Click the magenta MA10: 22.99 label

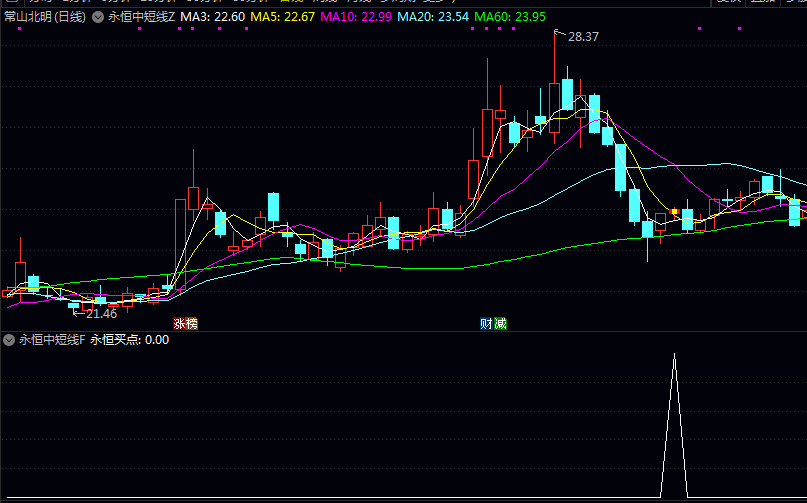356,17
